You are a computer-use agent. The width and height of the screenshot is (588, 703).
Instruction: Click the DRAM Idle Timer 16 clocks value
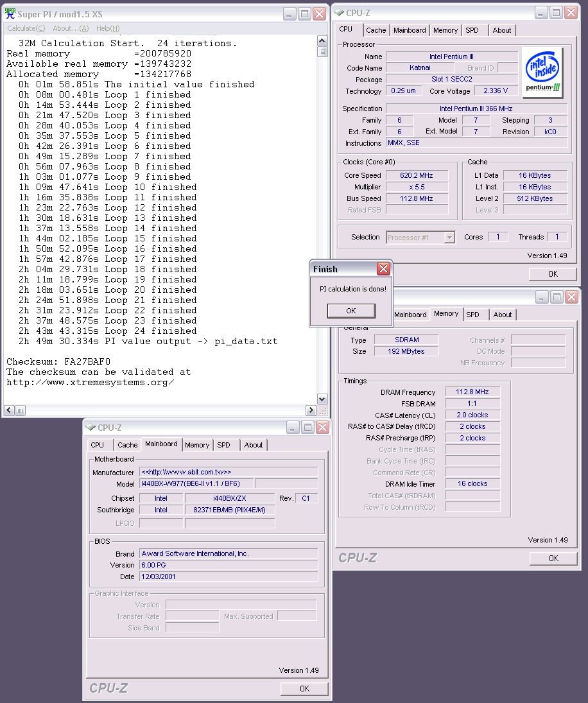pos(472,484)
